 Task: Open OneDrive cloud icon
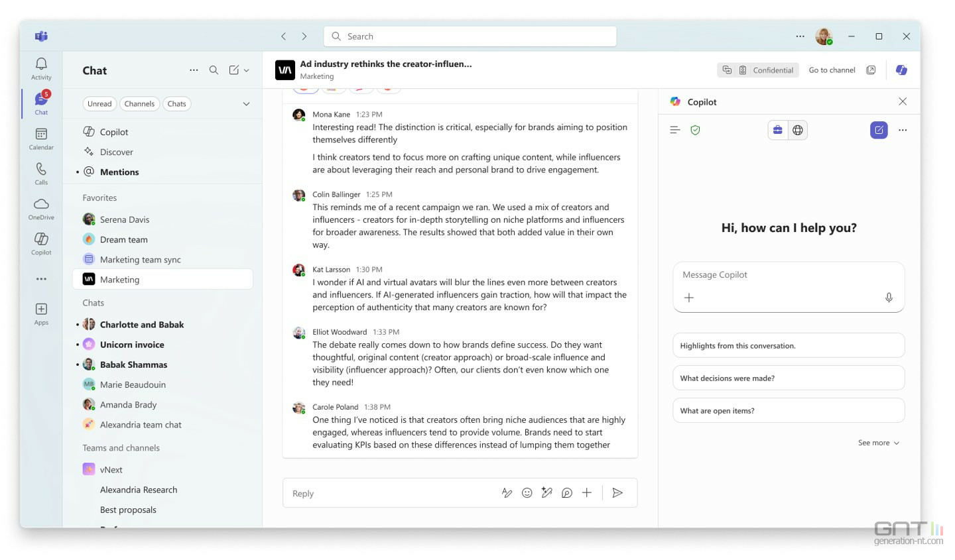pos(41,209)
